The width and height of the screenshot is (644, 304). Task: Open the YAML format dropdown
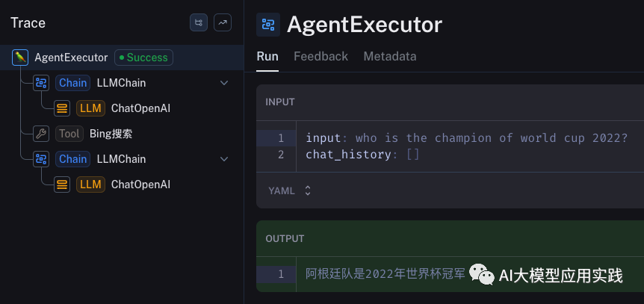coord(289,190)
